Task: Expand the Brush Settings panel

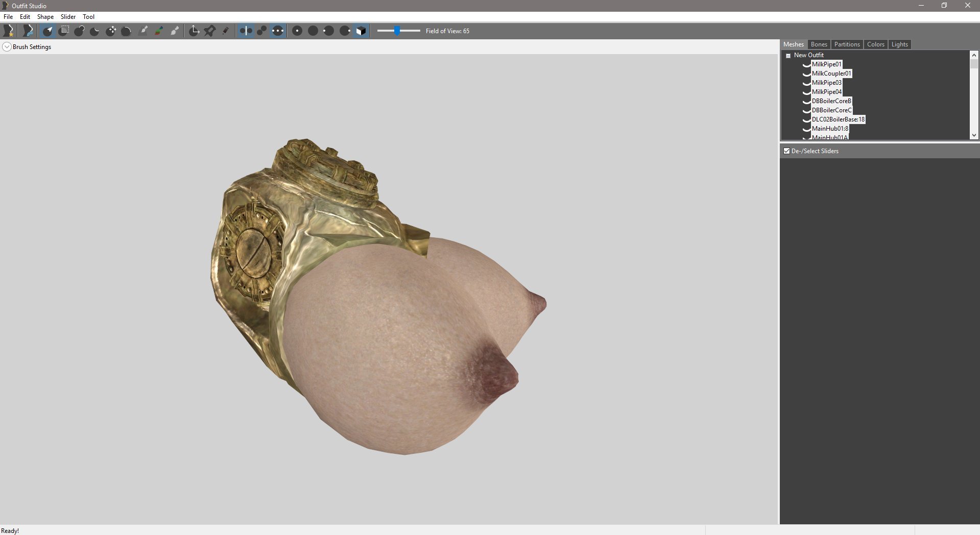Action: 7,47
